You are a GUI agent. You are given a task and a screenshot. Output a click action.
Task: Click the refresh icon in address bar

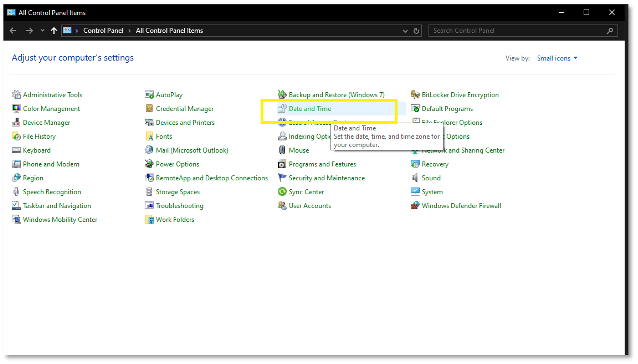416,31
